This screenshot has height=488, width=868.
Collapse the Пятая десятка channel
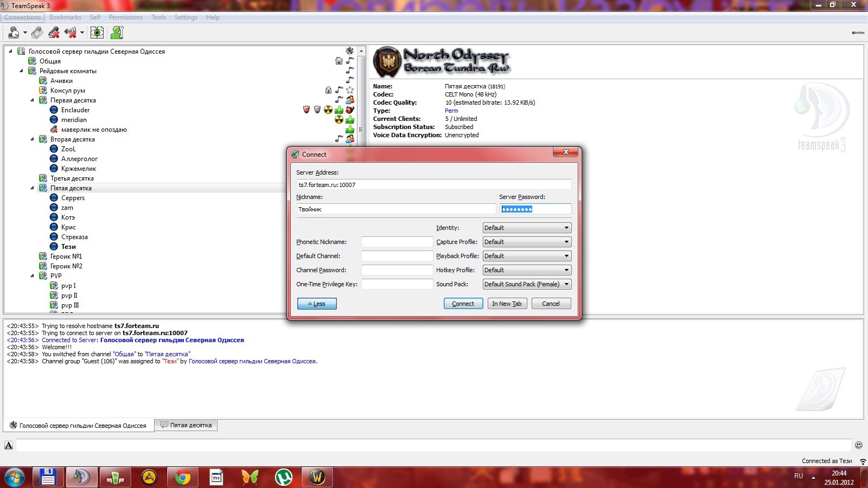click(x=32, y=188)
